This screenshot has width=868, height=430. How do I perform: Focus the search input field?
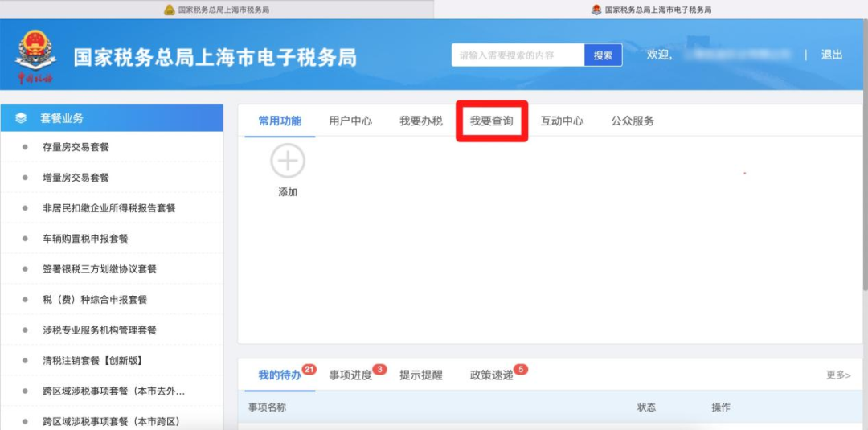(517, 55)
